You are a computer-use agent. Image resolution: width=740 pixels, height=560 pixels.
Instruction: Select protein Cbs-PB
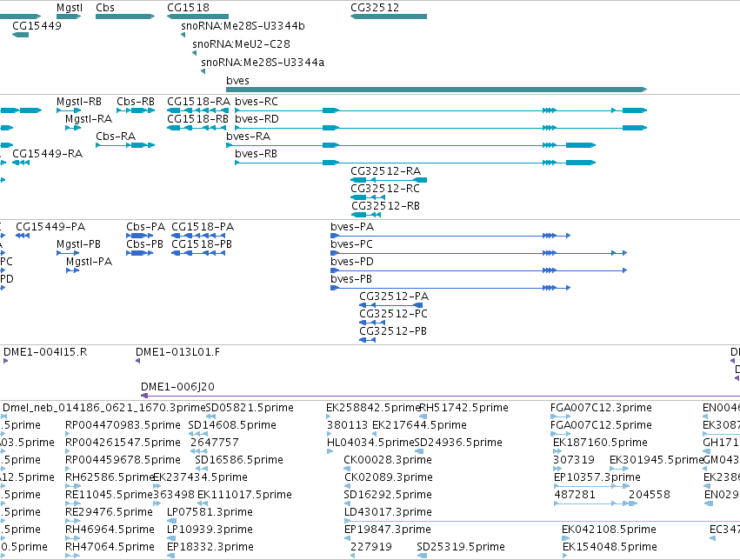coord(140,253)
